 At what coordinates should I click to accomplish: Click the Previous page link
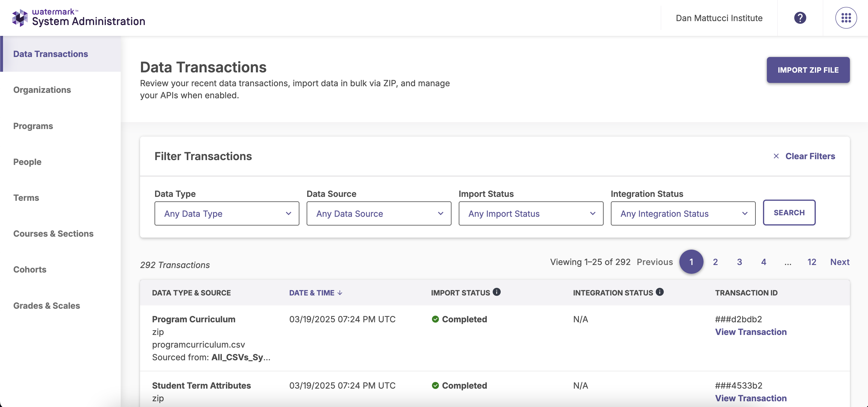655,262
